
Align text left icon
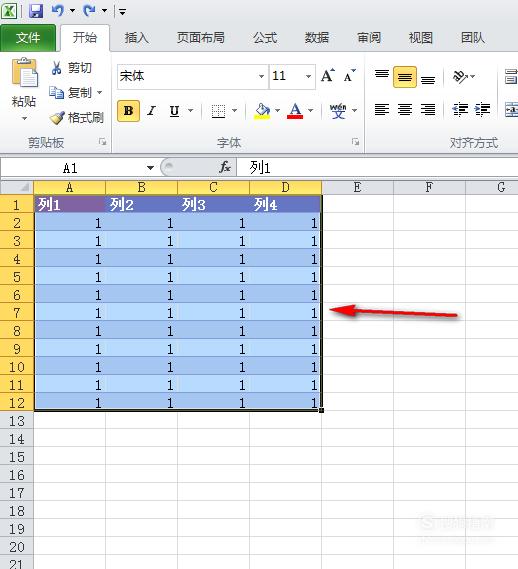click(382, 109)
